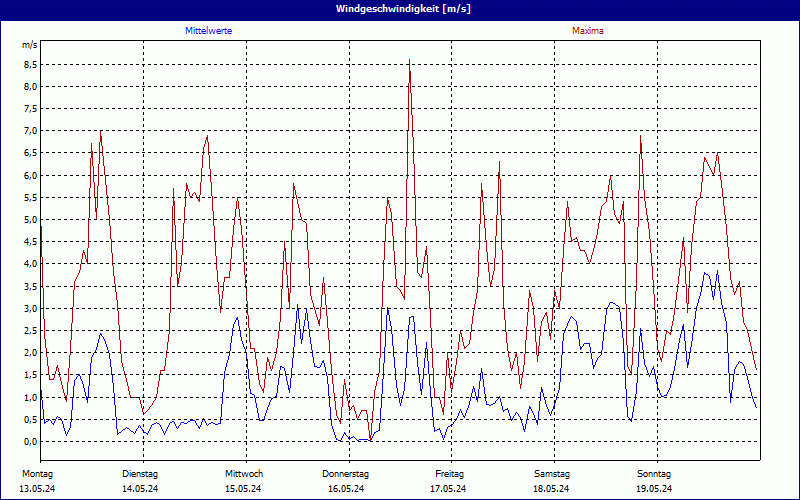Click the 3,0 y-axis tick label
Viewport: 800px width, 500px height.
[30, 309]
